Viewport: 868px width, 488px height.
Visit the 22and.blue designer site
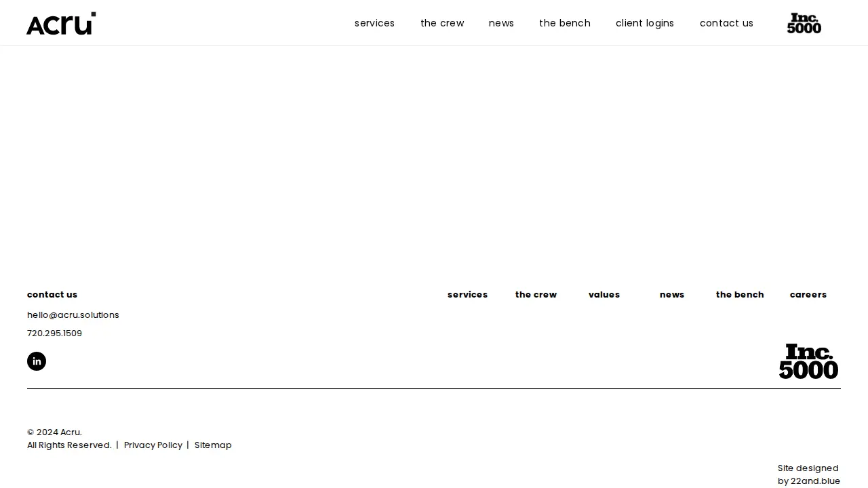(x=815, y=481)
